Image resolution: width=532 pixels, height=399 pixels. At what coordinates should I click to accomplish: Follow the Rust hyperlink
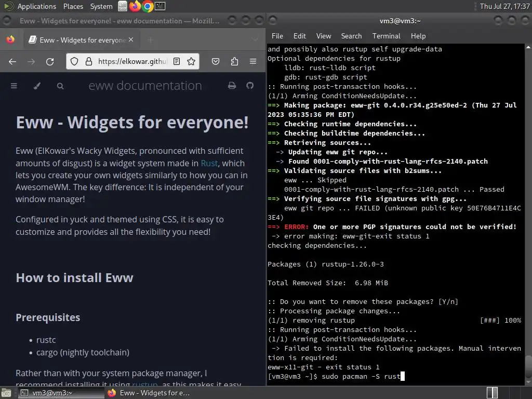pos(209,163)
